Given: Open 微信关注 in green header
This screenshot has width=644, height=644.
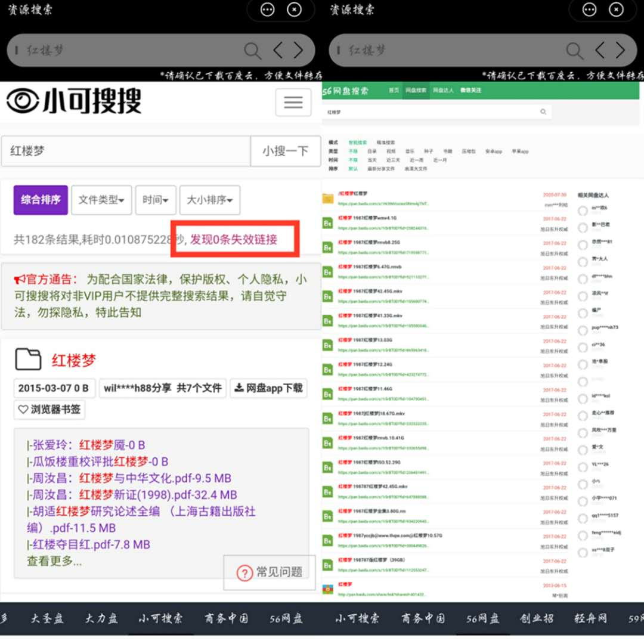Looking at the screenshot, I should 470,90.
